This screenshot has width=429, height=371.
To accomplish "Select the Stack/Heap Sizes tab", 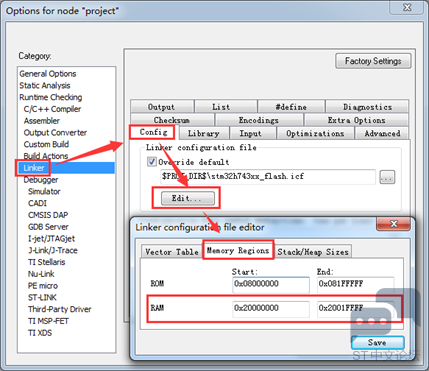I will (x=313, y=251).
